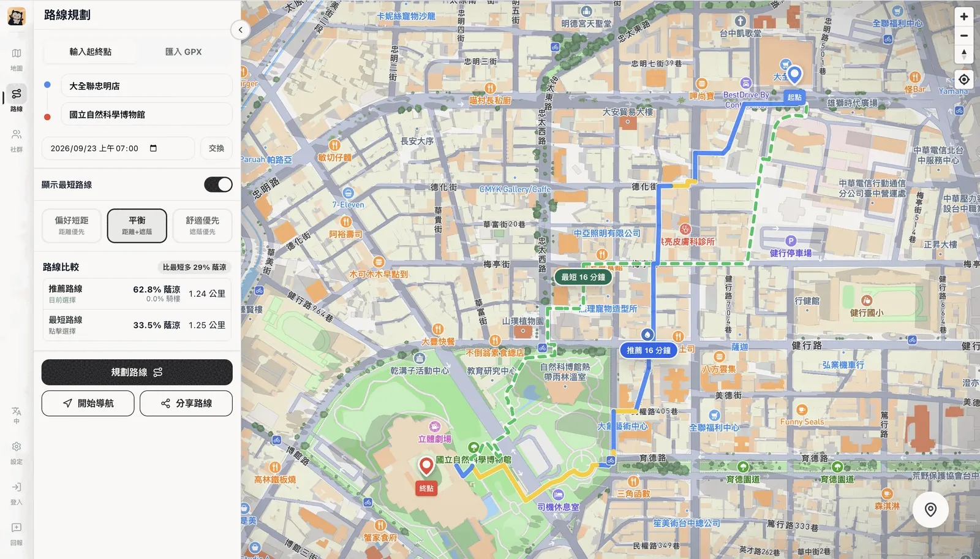Open the 回報 feedback icon

point(17,533)
